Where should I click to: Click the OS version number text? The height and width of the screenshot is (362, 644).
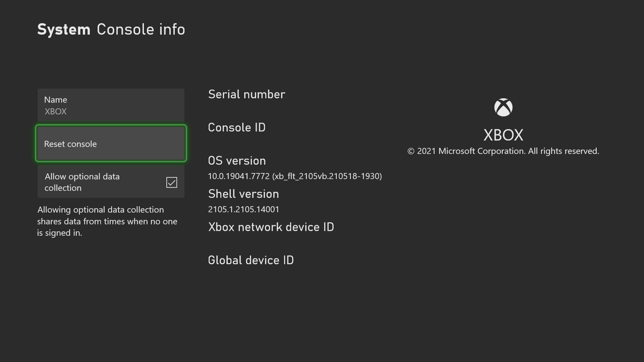[x=295, y=176]
